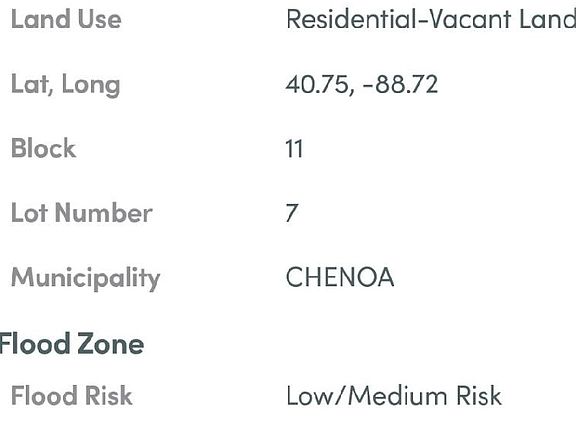Click the word Use in Land Use

point(100,19)
